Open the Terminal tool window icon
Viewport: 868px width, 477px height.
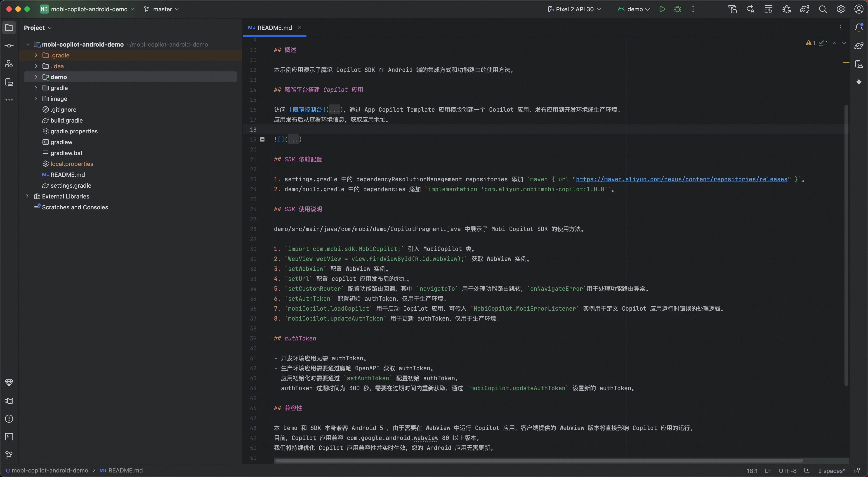pos(9,437)
